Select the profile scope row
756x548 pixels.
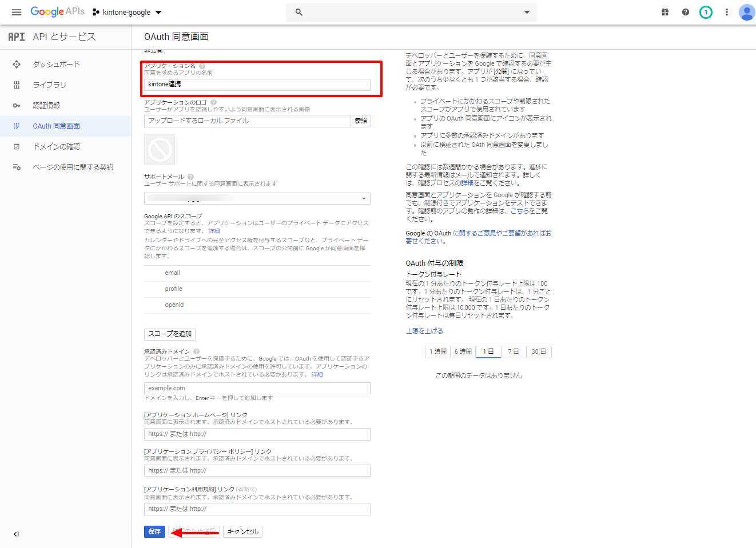click(257, 289)
